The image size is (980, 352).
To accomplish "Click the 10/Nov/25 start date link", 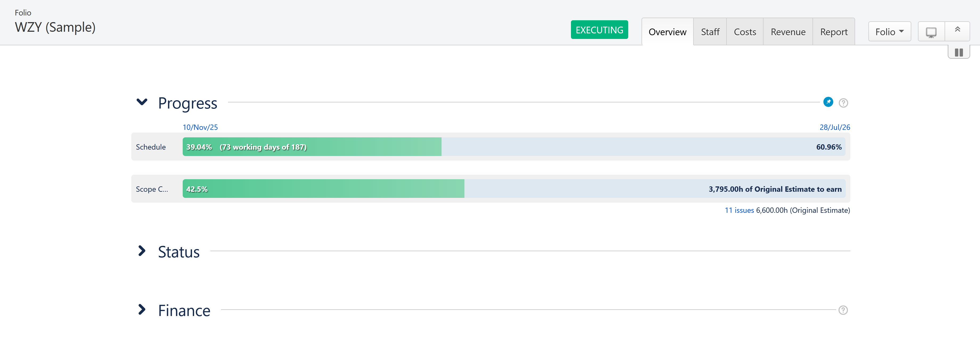I will [x=200, y=127].
